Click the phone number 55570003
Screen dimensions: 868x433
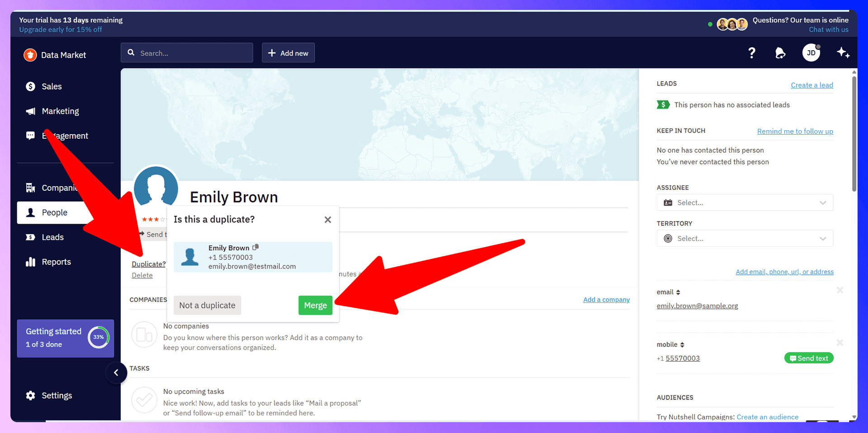tap(683, 358)
